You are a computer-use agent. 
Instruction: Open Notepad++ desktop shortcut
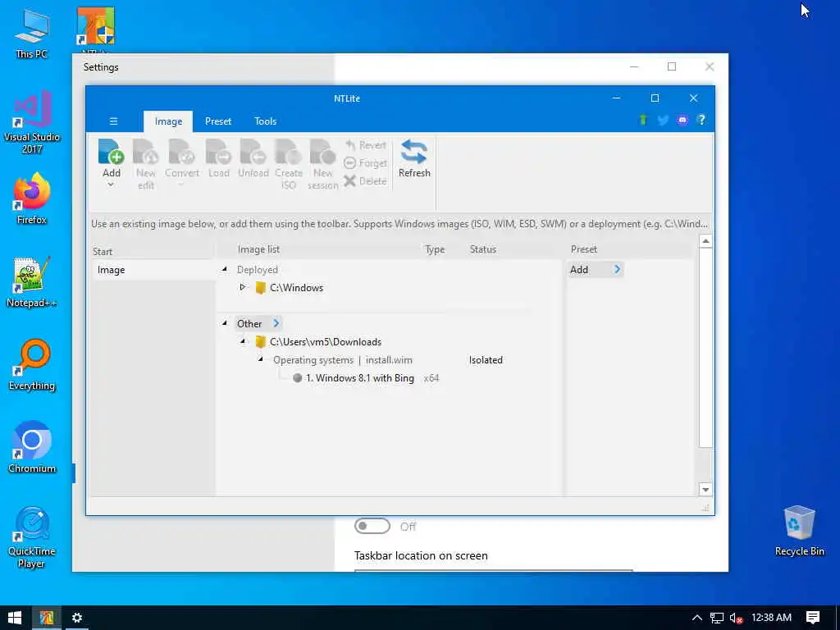point(32,282)
